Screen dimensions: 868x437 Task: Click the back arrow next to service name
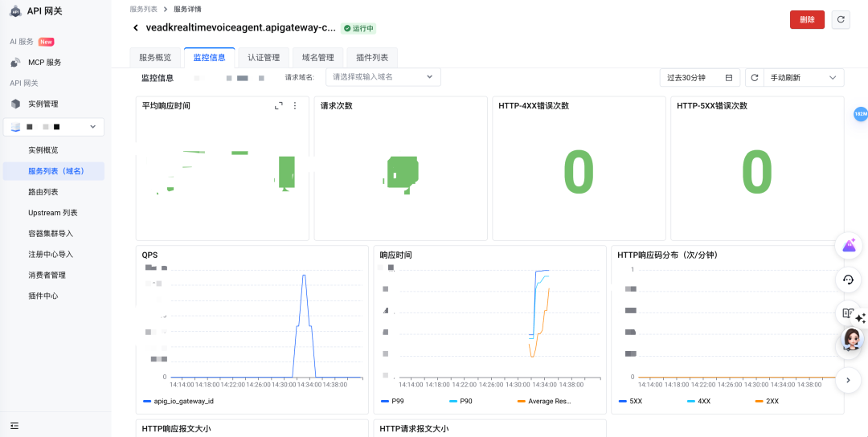click(136, 27)
